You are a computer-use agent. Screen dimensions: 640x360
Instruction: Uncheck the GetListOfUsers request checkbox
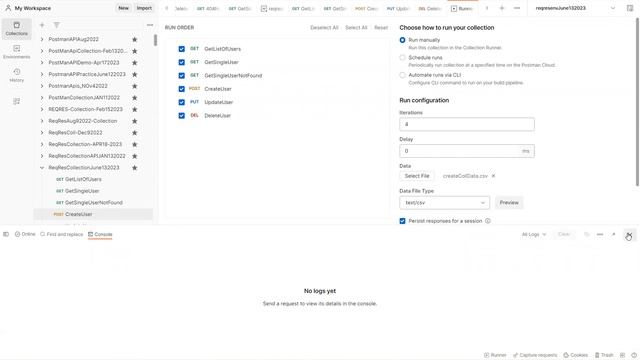tap(182, 49)
